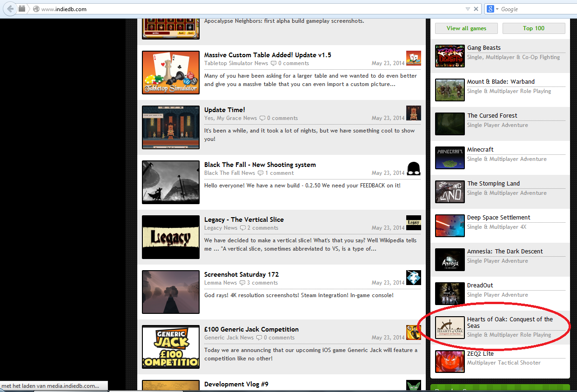This screenshot has height=392, width=577.
Task: Open the Update Time! article
Action: tap(224, 110)
